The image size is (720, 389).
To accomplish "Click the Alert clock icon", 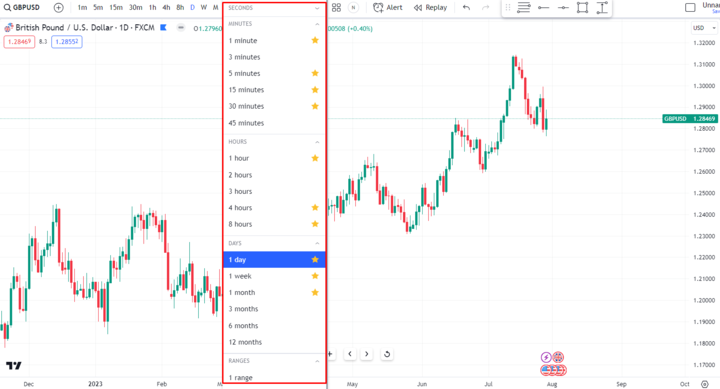I will pos(378,8).
